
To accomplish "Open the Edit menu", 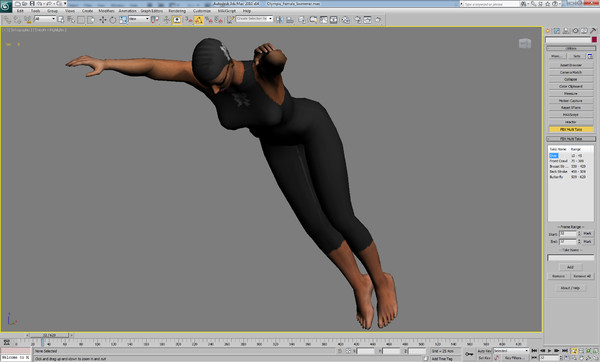I will click(x=20, y=11).
